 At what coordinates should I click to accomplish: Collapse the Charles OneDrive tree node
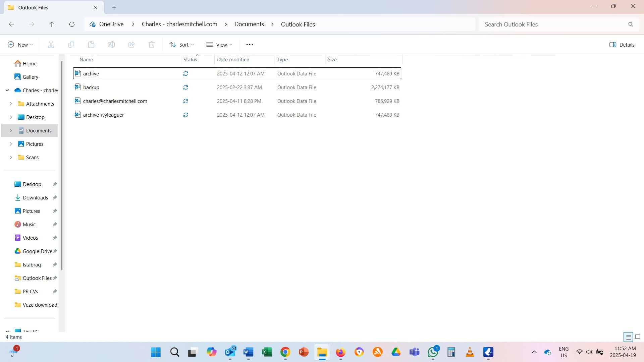point(7,90)
